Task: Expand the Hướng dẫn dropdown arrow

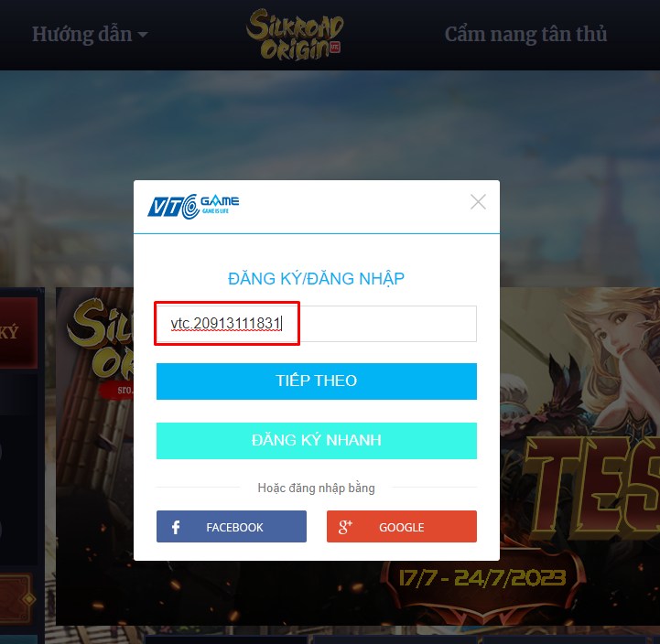Action: (x=143, y=35)
